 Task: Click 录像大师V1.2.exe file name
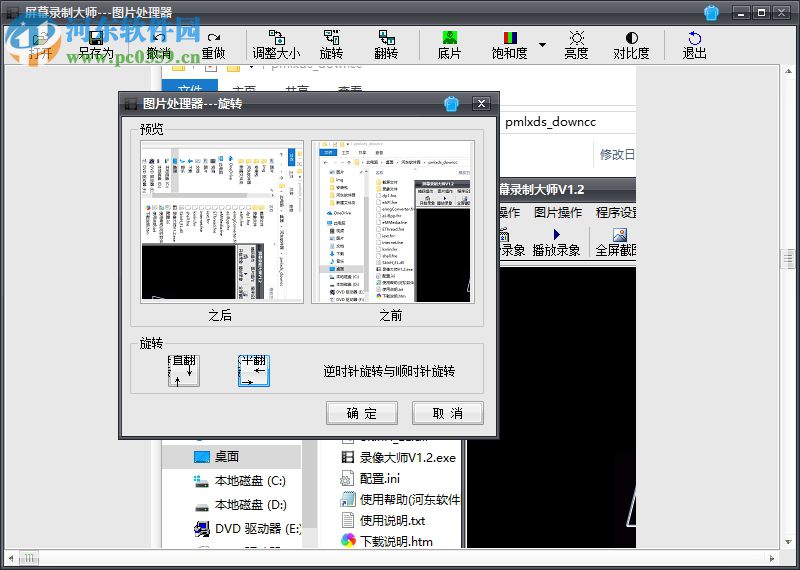[408, 457]
